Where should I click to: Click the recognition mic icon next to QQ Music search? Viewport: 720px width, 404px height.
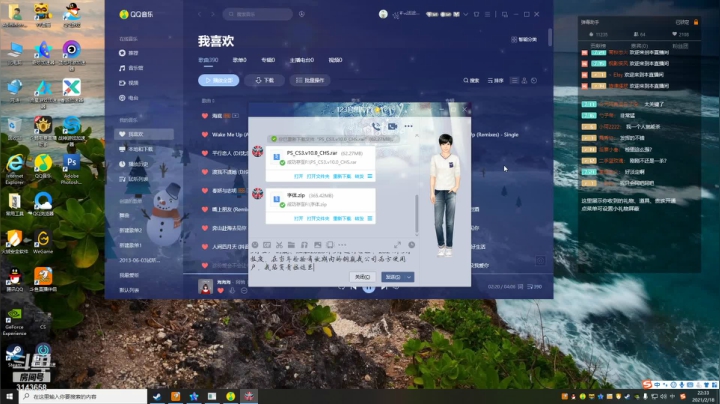[302, 14]
